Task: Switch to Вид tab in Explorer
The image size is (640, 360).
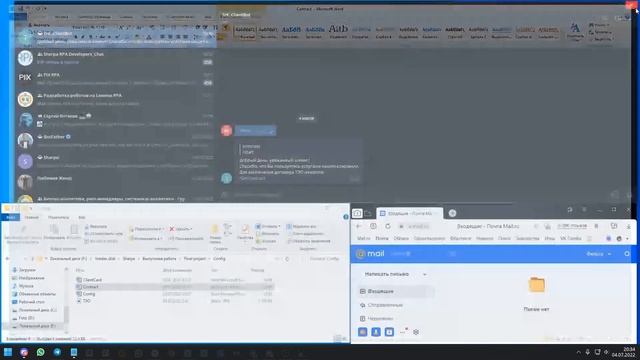Action: (x=82, y=217)
